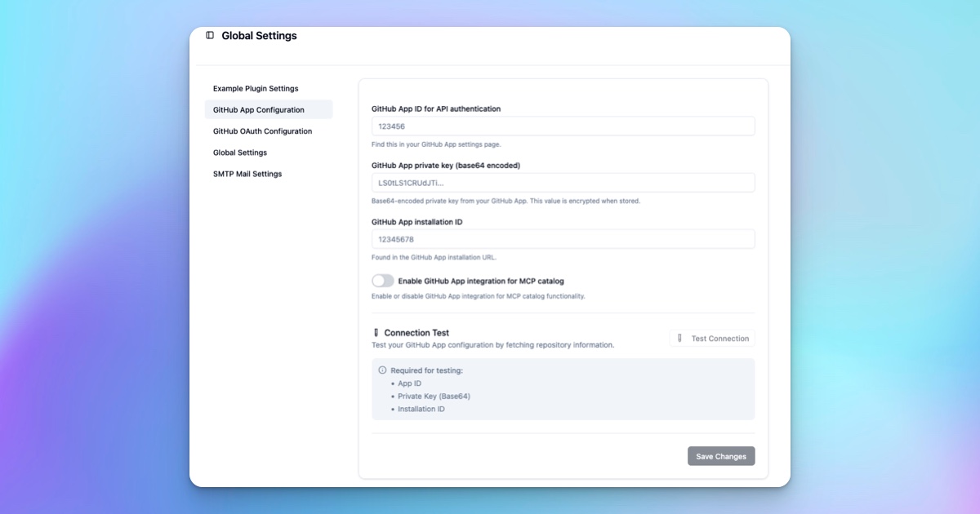Click the Save Changes button
Image resolution: width=980 pixels, height=514 pixels.
[721, 456]
